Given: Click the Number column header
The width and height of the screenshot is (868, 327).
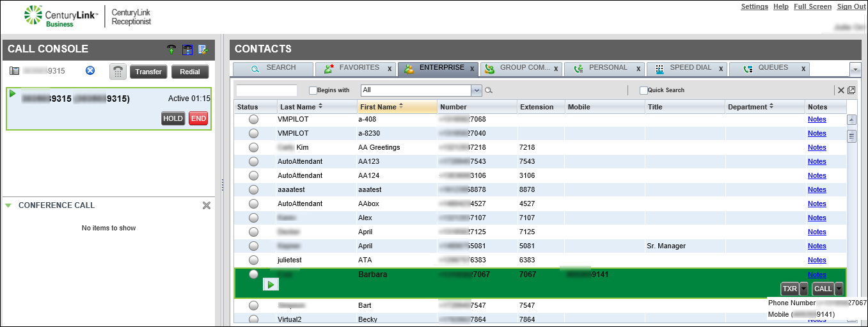Looking at the screenshot, I should point(477,107).
